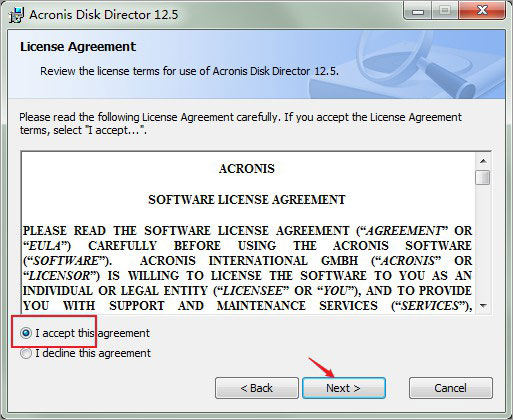Click the license text scrollbar thumb
Image resolution: width=513 pixels, height=420 pixels.
pos(483,177)
